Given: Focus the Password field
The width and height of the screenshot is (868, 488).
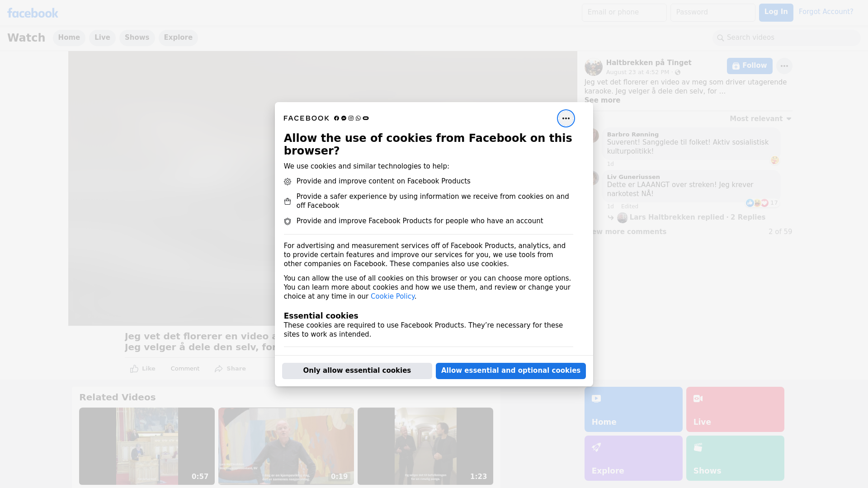Looking at the screenshot, I should coord(713,13).
